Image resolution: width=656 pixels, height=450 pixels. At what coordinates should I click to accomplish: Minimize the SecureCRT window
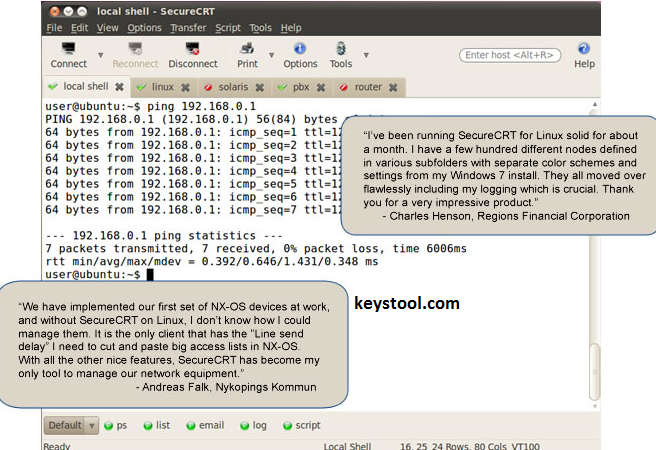68,11
